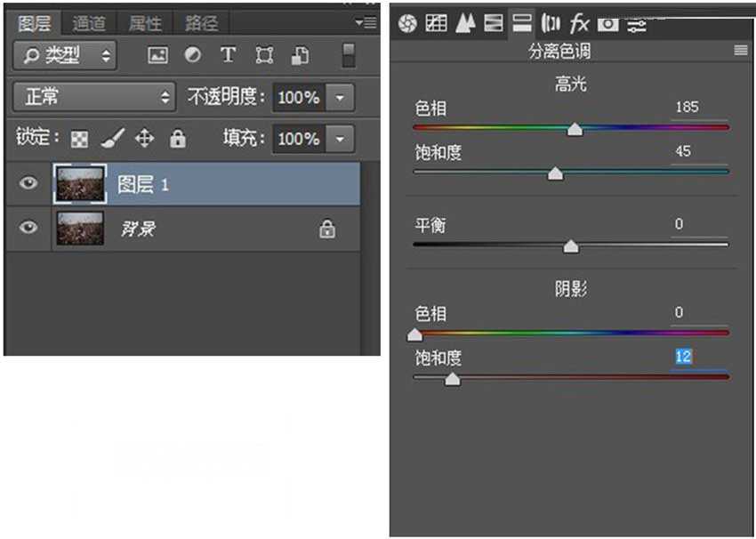The width and height of the screenshot is (756, 539).
Task: Open the Presets sliders panel icon
Action: point(636,24)
